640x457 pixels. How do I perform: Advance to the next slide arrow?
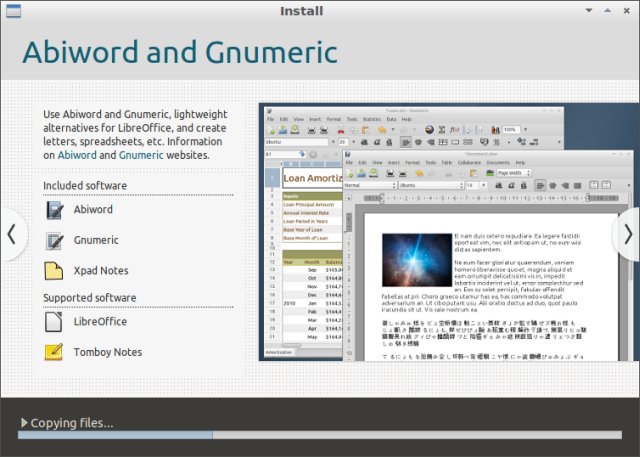(628, 234)
